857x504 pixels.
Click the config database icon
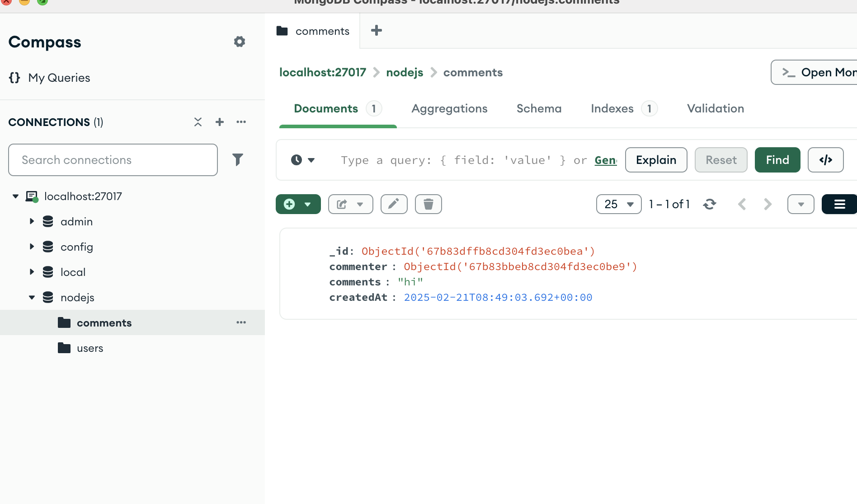pos(48,247)
